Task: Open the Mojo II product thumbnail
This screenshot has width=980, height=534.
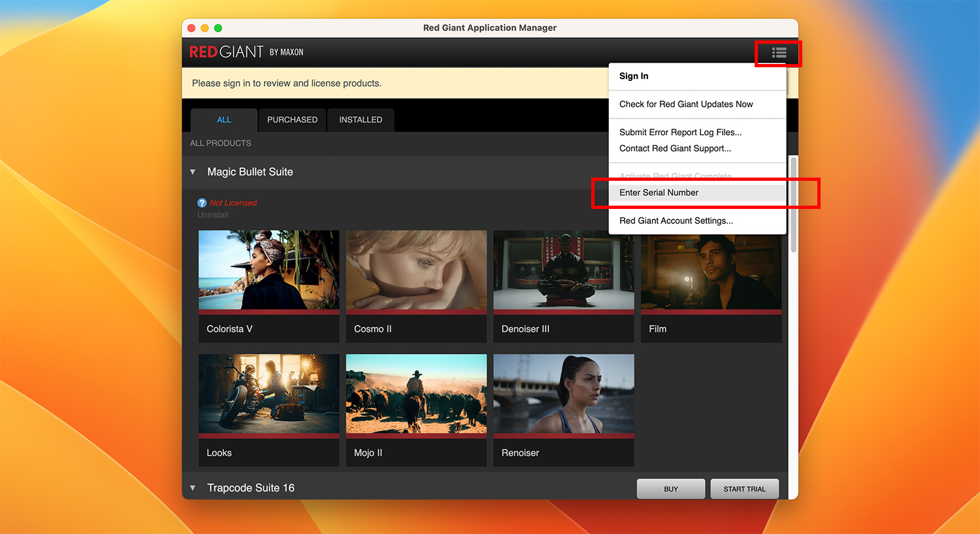Action: pos(416,394)
